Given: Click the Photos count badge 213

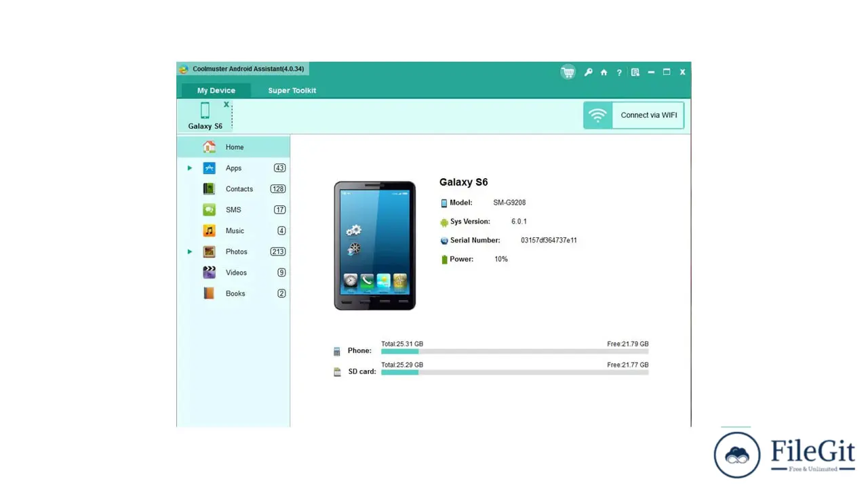Looking at the screenshot, I should click(x=277, y=251).
